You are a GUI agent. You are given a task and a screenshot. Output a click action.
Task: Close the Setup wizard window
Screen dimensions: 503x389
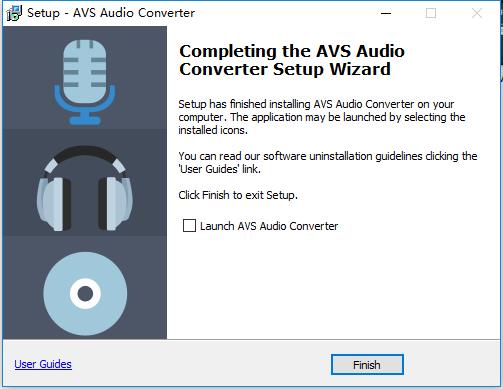pyautogui.click(x=477, y=13)
